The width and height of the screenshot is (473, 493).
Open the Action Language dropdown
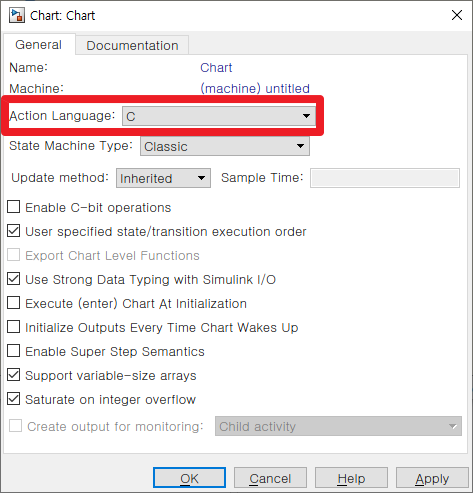pos(219,116)
